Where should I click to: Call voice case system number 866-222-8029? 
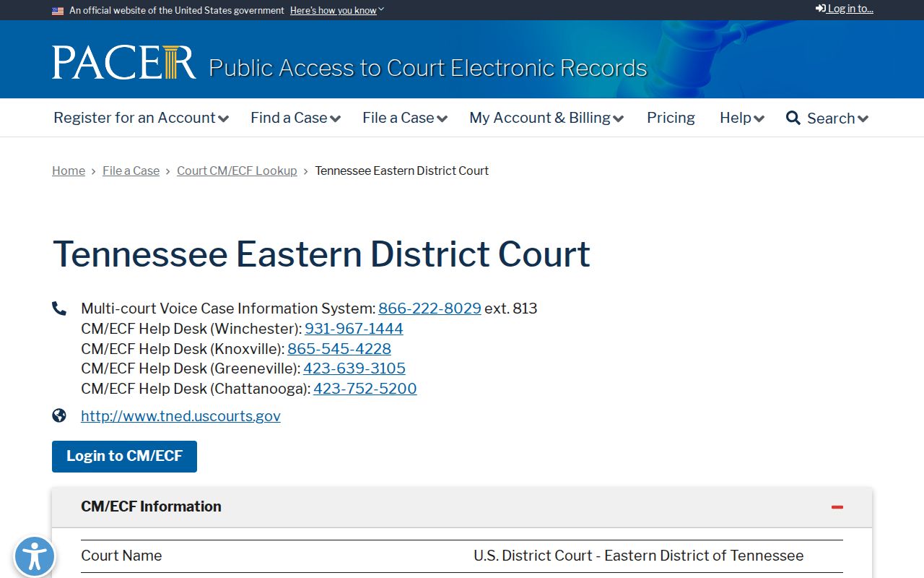tap(430, 309)
